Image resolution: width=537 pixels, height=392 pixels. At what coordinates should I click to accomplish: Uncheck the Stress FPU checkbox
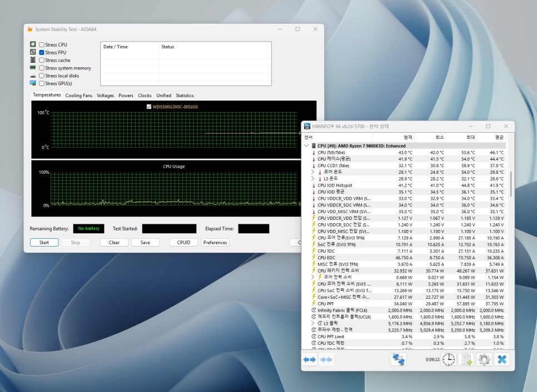(x=42, y=52)
